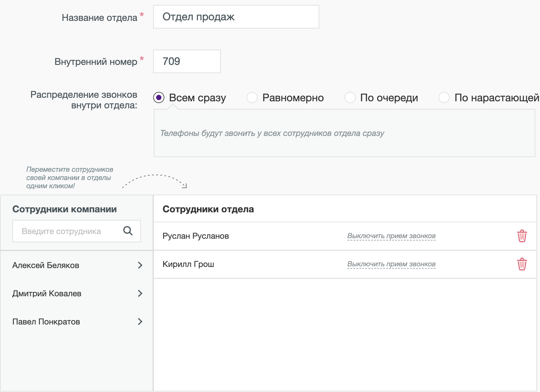Add Дмитрий Ковалев using the arrow
The width and height of the screenshot is (540, 392).
point(140,293)
